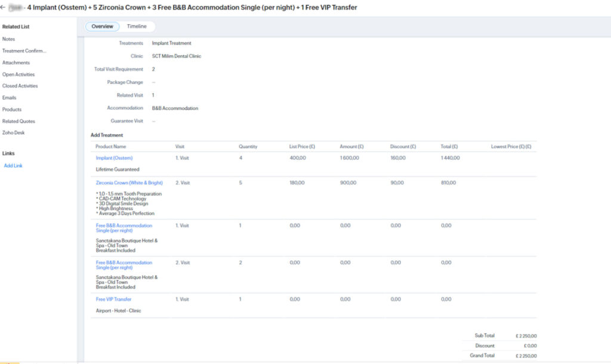
Task: Open Emails from the Related List
Action: (9, 97)
